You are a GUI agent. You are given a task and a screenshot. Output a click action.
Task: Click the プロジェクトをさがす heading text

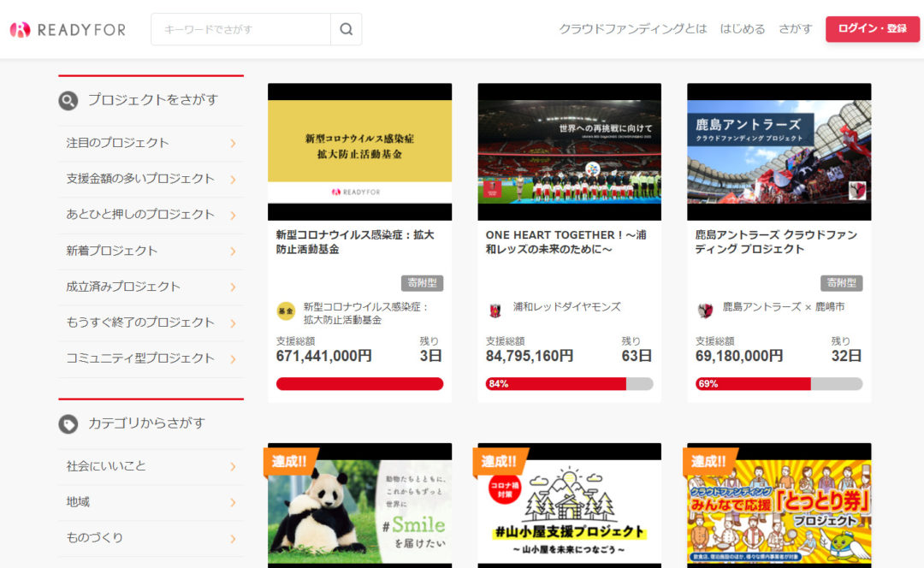[153, 100]
